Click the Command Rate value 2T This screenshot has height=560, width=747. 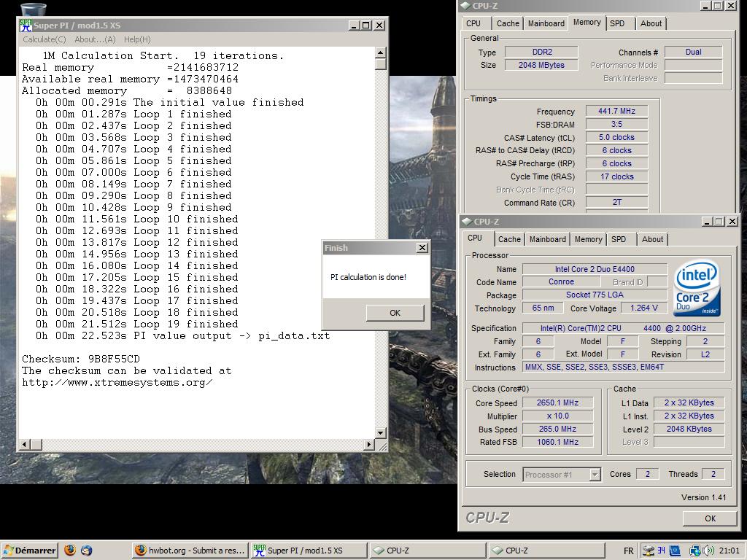point(616,203)
